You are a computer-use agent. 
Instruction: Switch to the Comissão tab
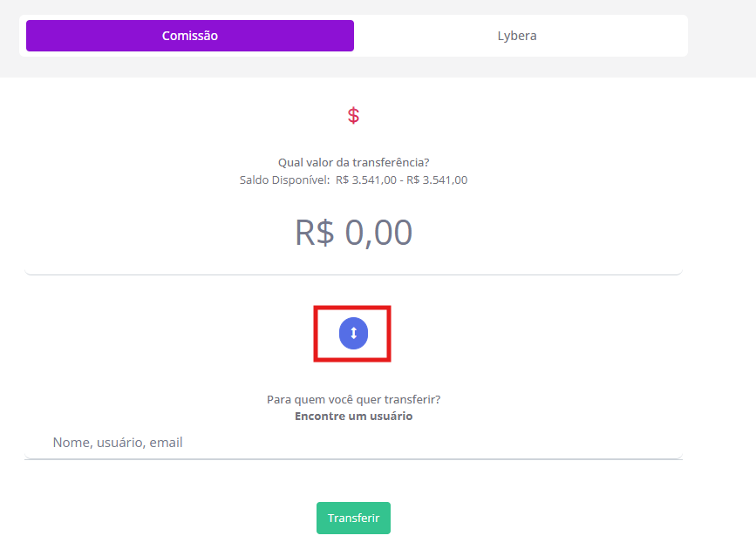click(x=190, y=36)
